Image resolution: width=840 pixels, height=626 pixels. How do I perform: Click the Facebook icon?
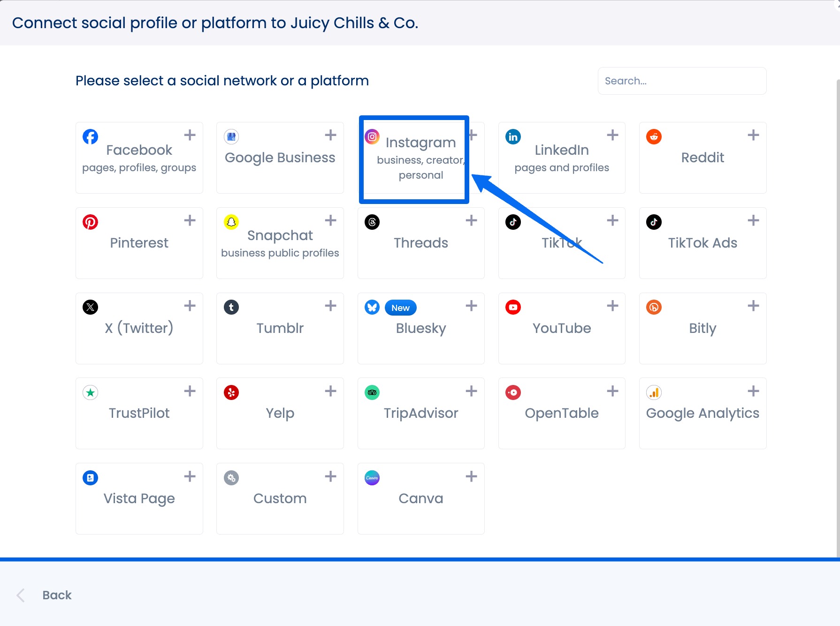[x=90, y=136]
